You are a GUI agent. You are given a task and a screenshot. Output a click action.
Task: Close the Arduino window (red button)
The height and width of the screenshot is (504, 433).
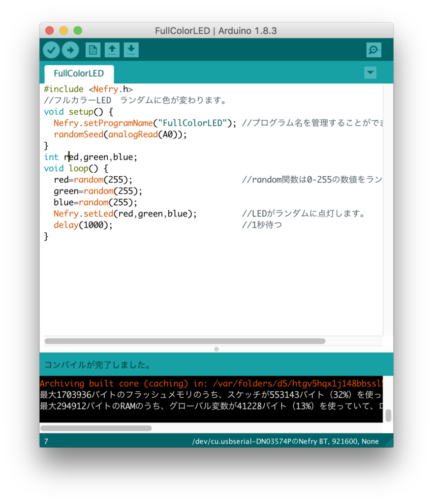(x=50, y=31)
